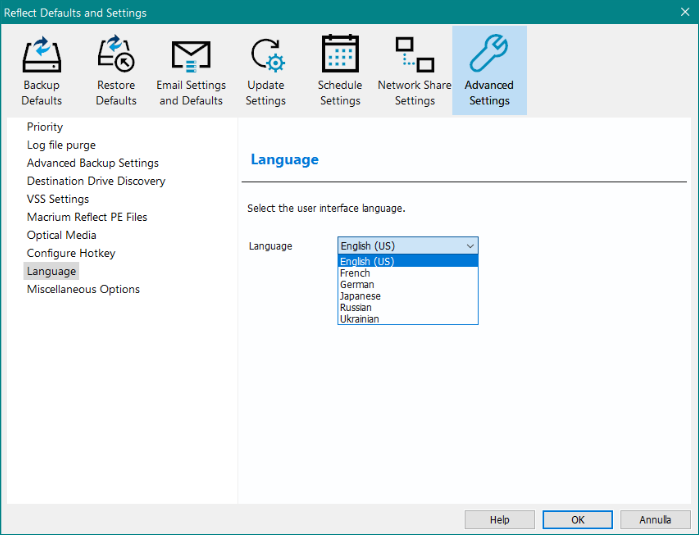Open the Update Settings section
699x535 pixels.
point(266,70)
